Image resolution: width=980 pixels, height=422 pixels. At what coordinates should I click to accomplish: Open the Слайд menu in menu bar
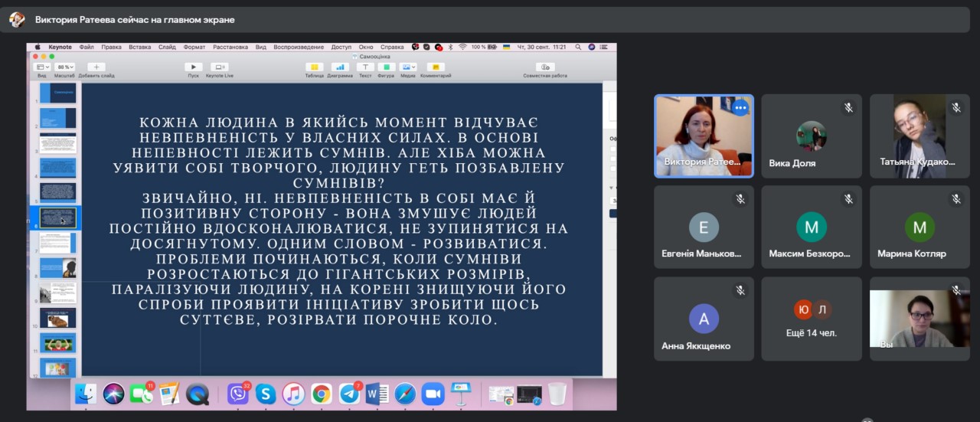coord(167,47)
